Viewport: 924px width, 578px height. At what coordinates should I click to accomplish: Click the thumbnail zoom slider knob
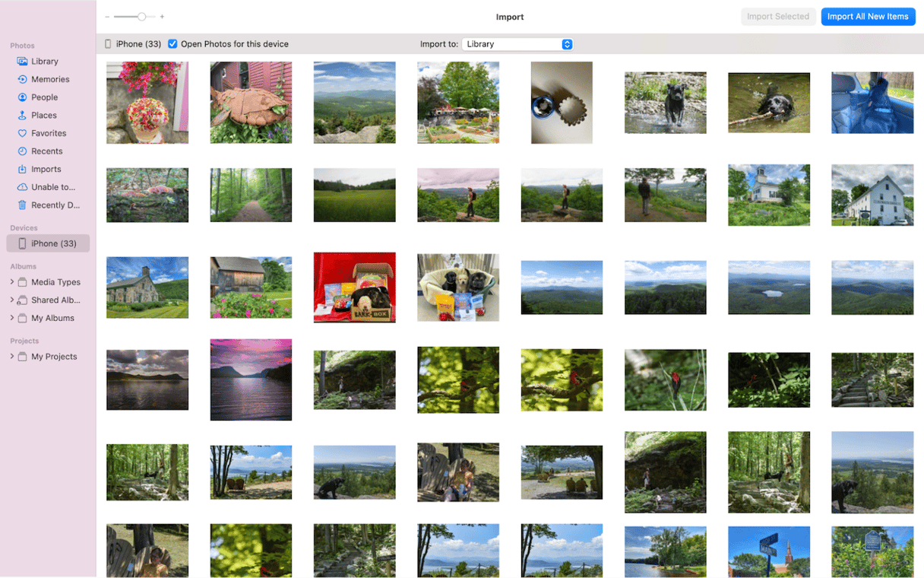141,17
